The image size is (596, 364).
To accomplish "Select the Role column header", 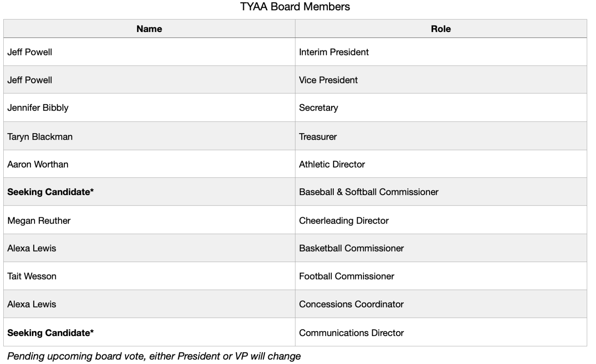I will (x=441, y=29).
